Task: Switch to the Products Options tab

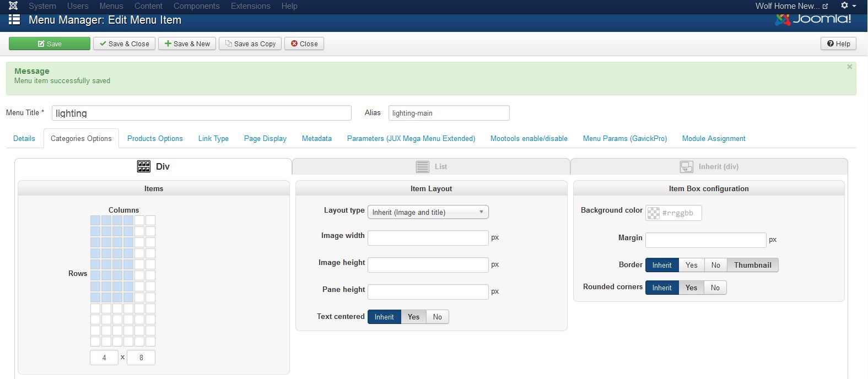Action: click(x=155, y=138)
